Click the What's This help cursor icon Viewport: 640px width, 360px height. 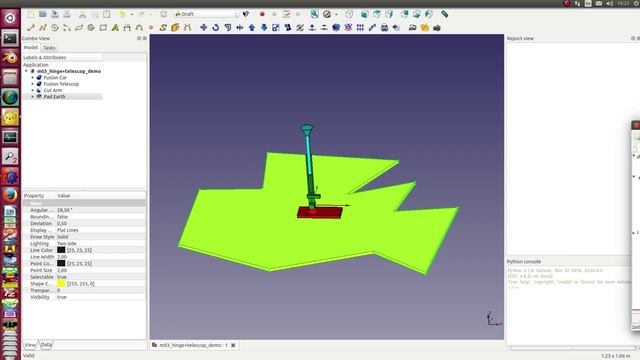pyautogui.click(x=246, y=14)
